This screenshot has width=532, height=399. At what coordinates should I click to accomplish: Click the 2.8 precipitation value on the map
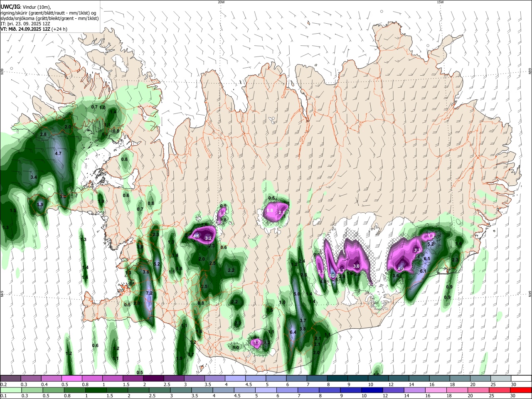click(x=43, y=135)
